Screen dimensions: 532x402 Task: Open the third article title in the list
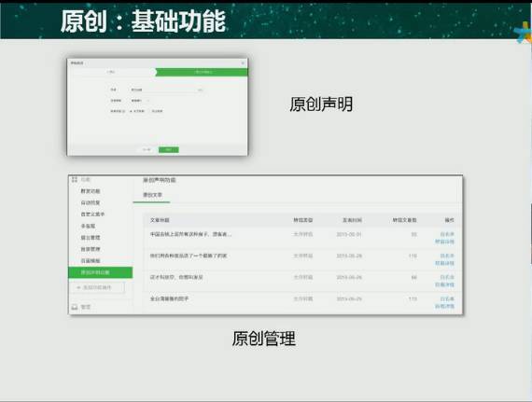point(176,277)
